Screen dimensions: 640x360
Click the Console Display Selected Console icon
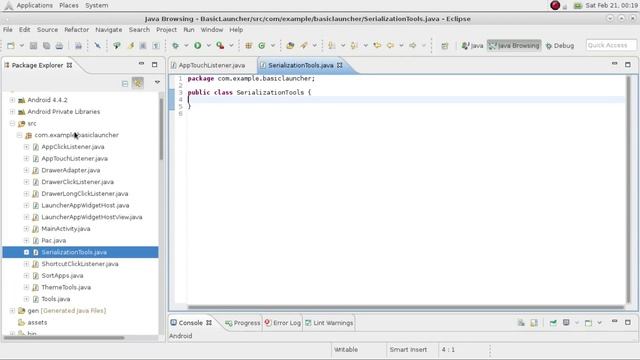coord(566,323)
